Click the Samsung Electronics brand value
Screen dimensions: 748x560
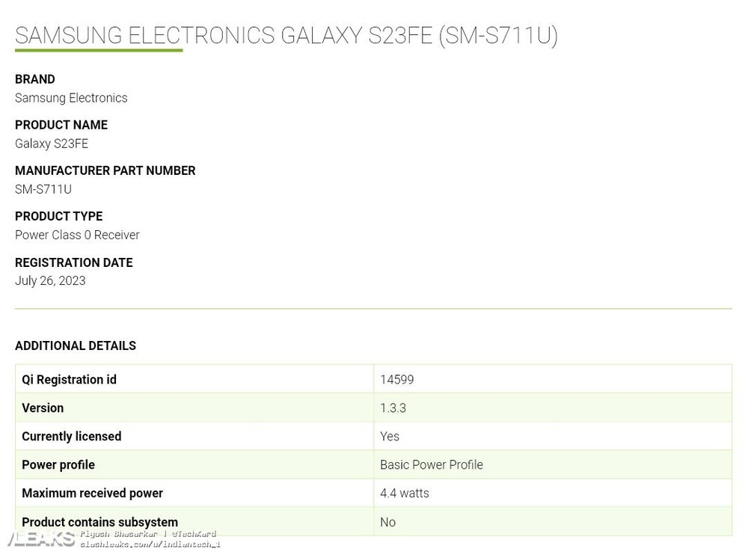(x=71, y=98)
